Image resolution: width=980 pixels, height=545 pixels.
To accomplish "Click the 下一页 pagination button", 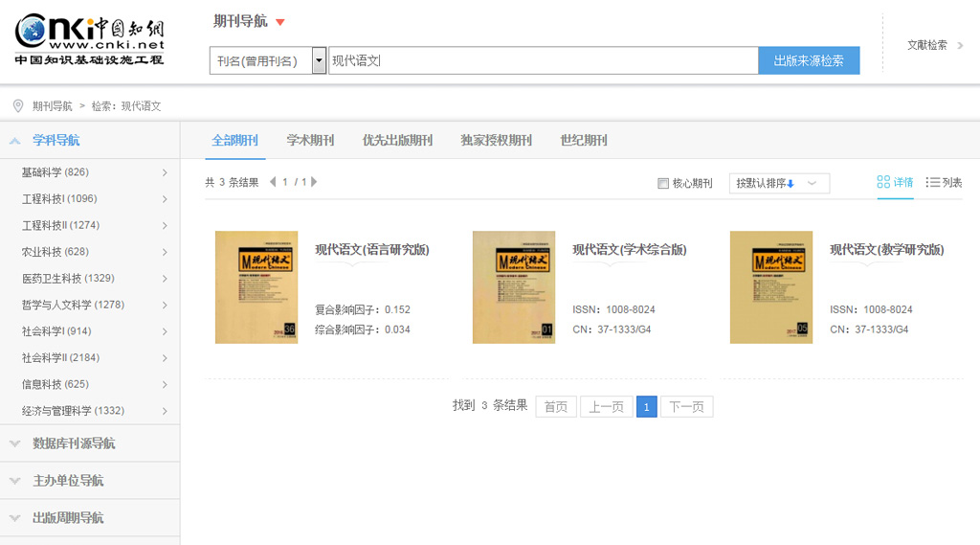I will click(687, 407).
